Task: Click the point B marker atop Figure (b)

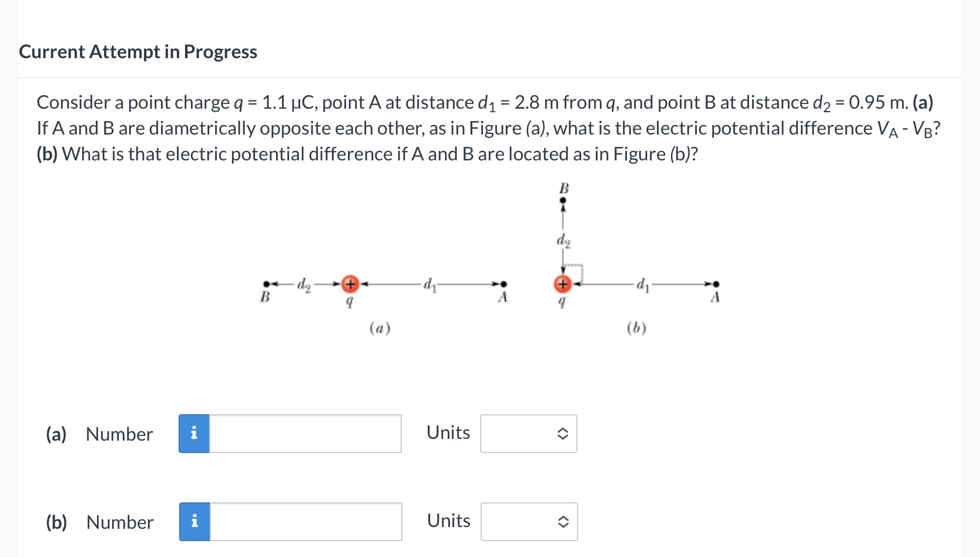Action: (x=562, y=199)
